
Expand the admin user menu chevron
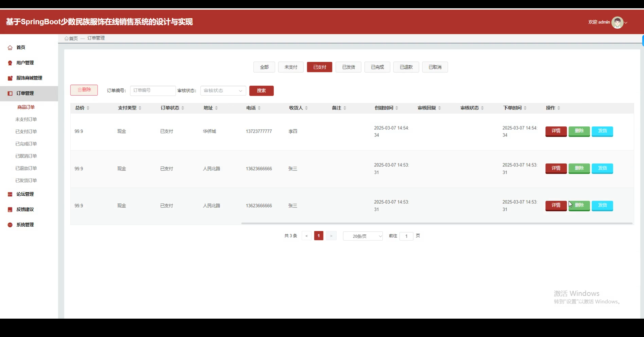(x=626, y=23)
